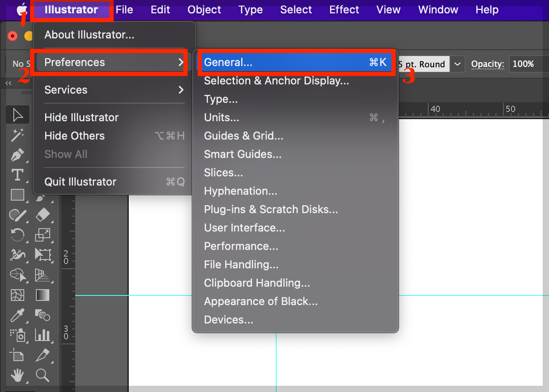Open Slices... preferences
The width and height of the screenshot is (549, 392).
[296, 173]
